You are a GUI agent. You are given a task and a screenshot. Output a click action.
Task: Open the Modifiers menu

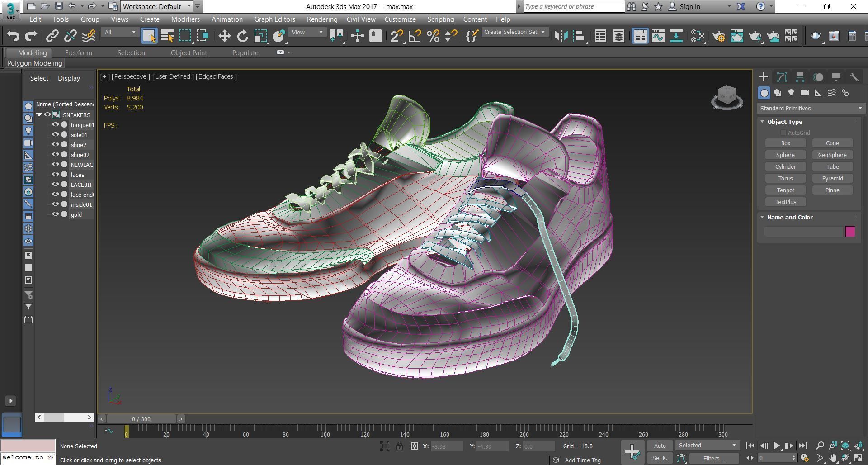coord(185,19)
